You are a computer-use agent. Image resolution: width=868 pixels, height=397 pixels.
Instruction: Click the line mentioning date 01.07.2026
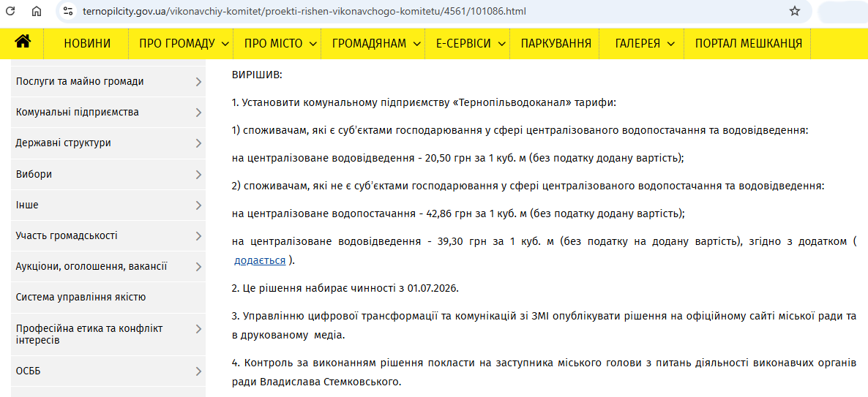346,288
